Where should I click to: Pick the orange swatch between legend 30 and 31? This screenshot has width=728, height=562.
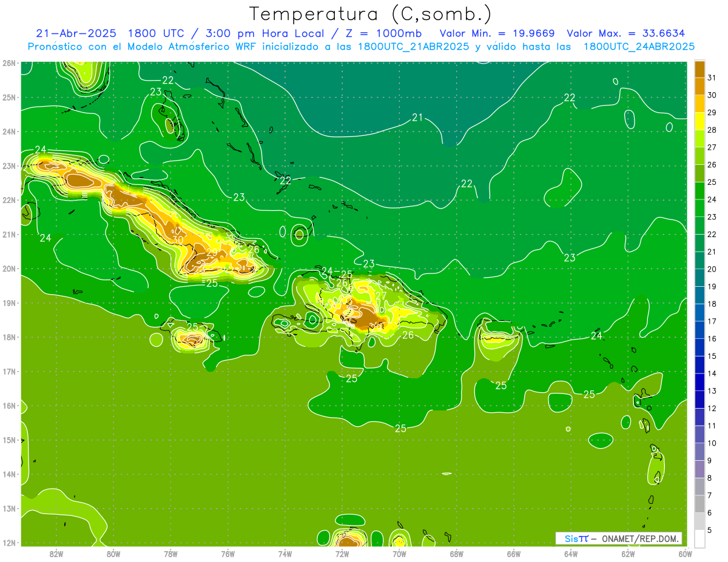pos(699,86)
